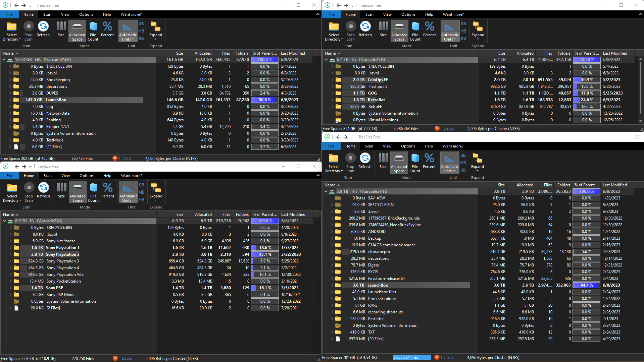Expand Sony Playstation 2 folder
This screenshot has width=644, height=362.
(x=10, y=254)
